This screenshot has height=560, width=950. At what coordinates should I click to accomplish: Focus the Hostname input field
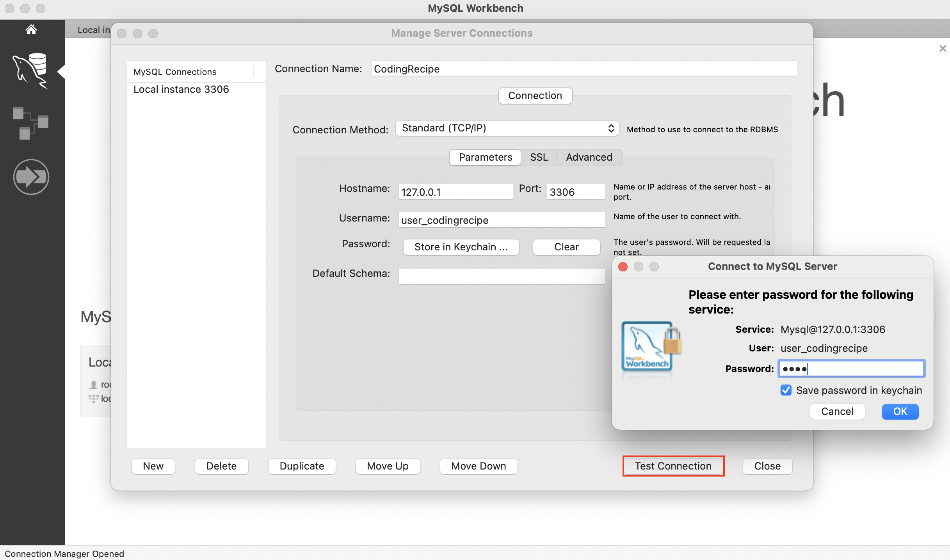(x=455, y=192)
